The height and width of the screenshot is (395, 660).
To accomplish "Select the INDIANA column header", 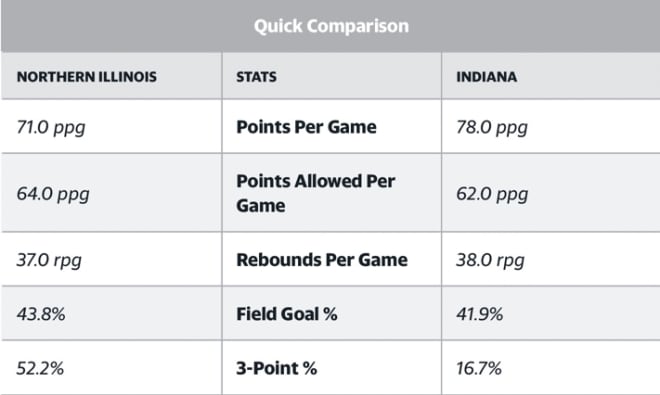I will pos(487,77).
